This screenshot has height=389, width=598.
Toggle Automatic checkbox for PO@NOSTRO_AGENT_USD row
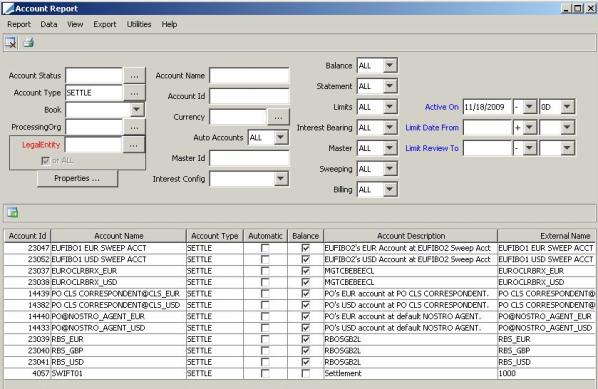(265, 328)
